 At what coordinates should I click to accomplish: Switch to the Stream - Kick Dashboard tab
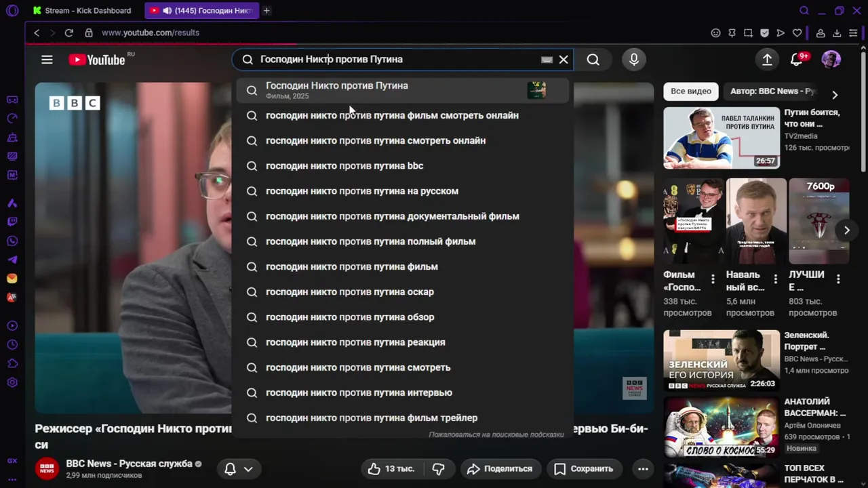tap(82, 11)
